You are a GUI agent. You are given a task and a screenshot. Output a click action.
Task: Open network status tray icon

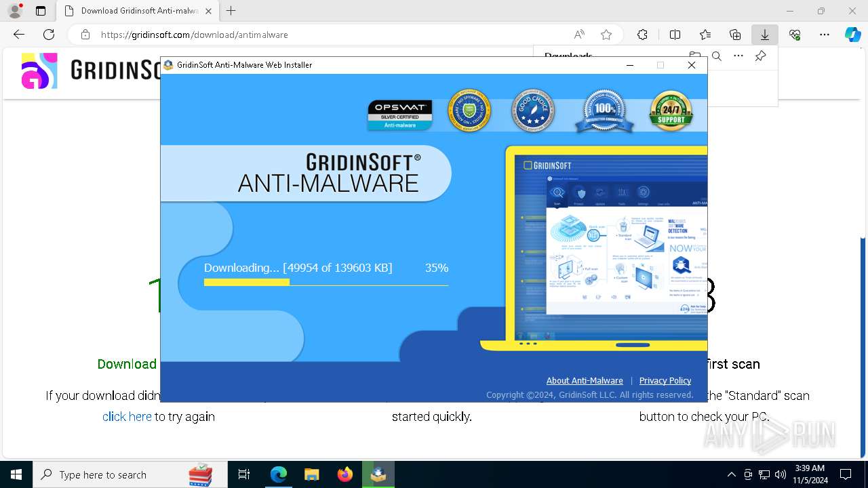point(764,474)
